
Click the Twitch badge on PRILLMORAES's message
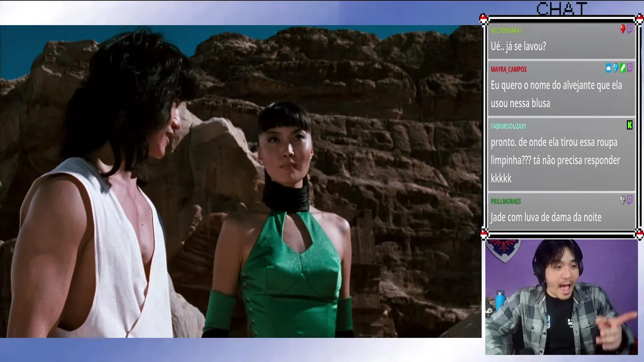click(629, 200)
